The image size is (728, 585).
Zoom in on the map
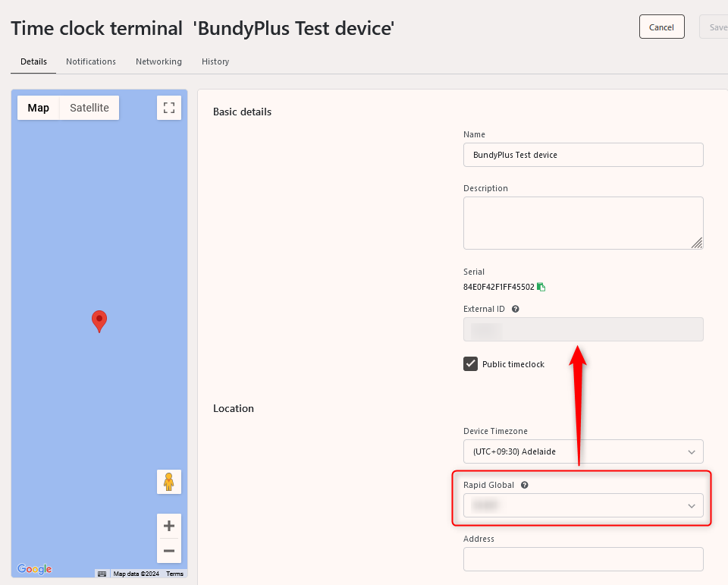pyautogui.click(x=169, y=526)
